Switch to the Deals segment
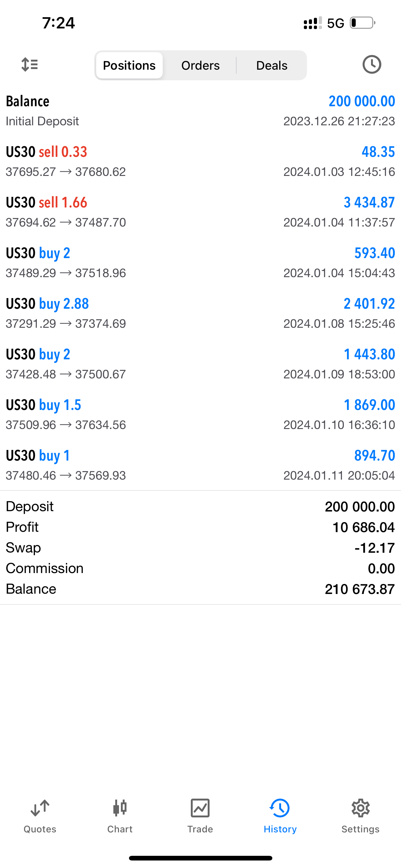The image size is (401, 868). point(272,65)
